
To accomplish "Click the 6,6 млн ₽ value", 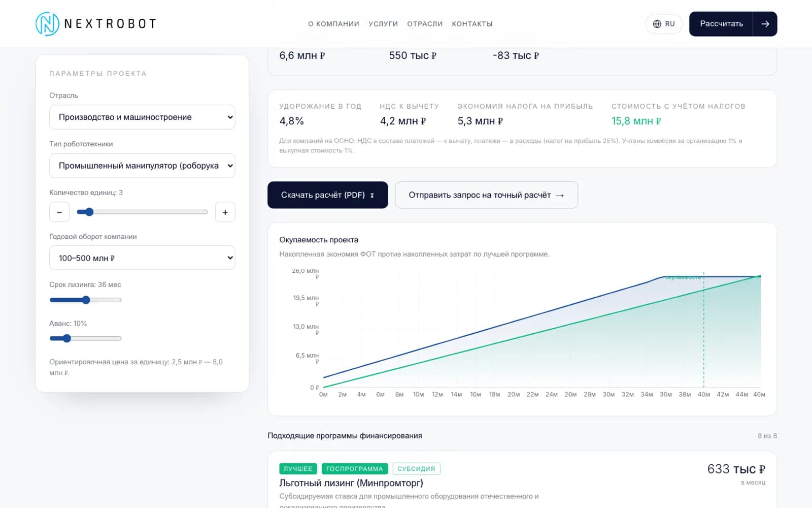I will (x=302, y=55).
